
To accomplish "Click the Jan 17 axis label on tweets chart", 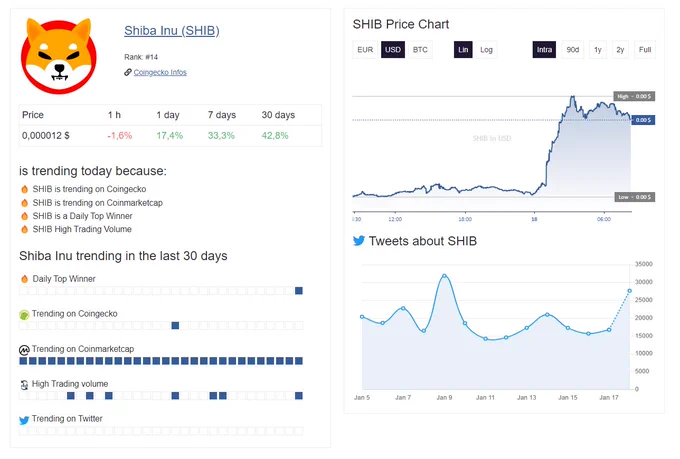I will point(609,397).
